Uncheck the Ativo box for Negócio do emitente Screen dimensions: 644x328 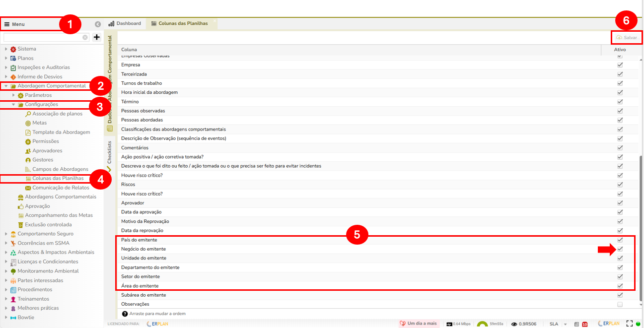(620, 249)
